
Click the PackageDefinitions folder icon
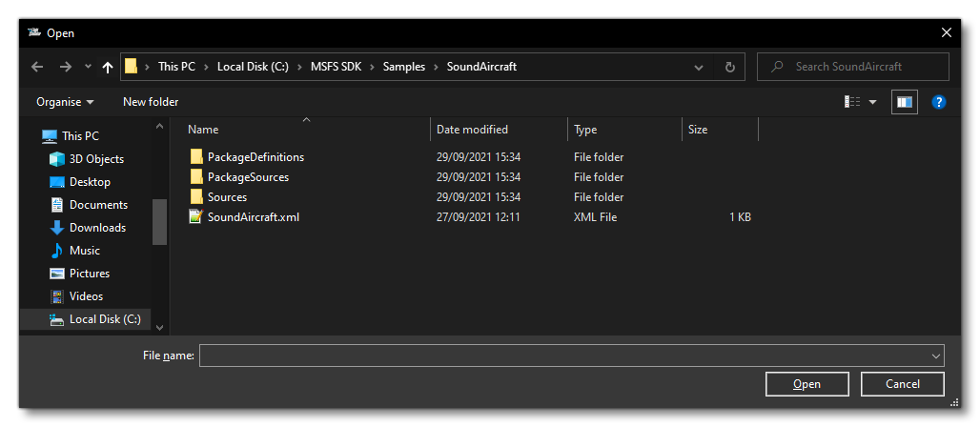[x=196, y=156]
